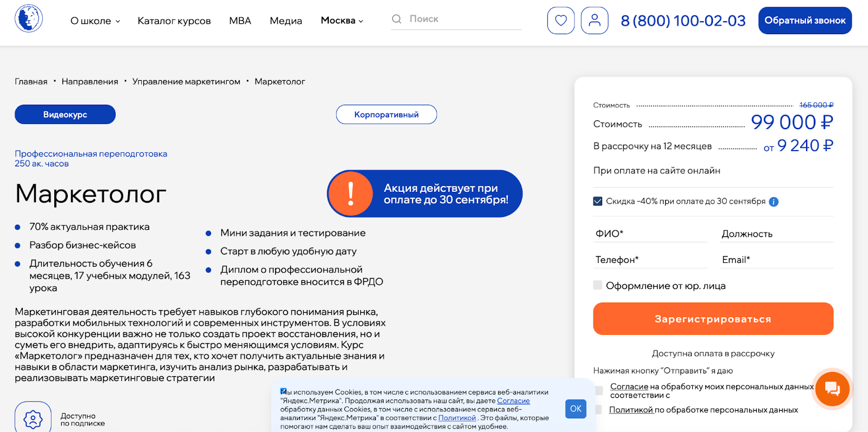
Task: Open the orange chat widget icon
Action: point(832,389)
